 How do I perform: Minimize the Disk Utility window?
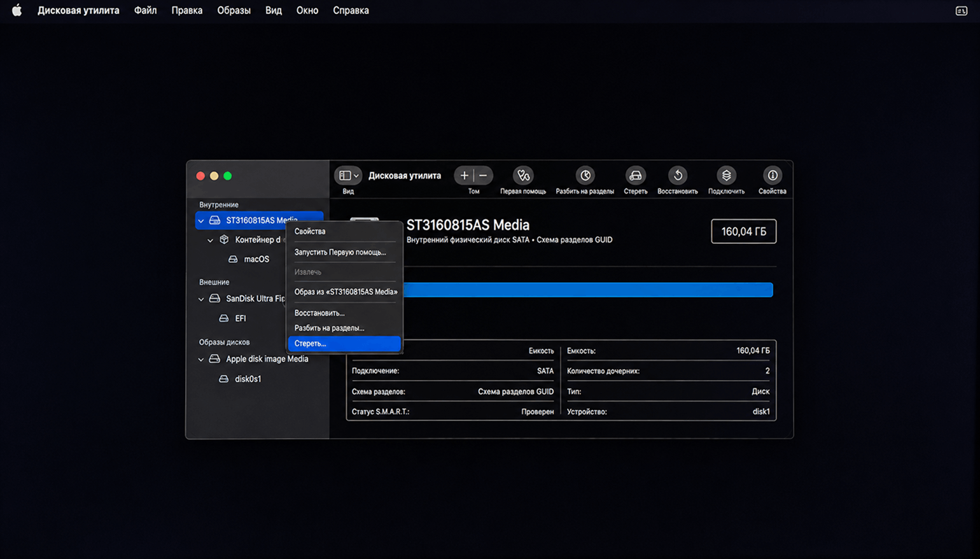pos(214,176)
